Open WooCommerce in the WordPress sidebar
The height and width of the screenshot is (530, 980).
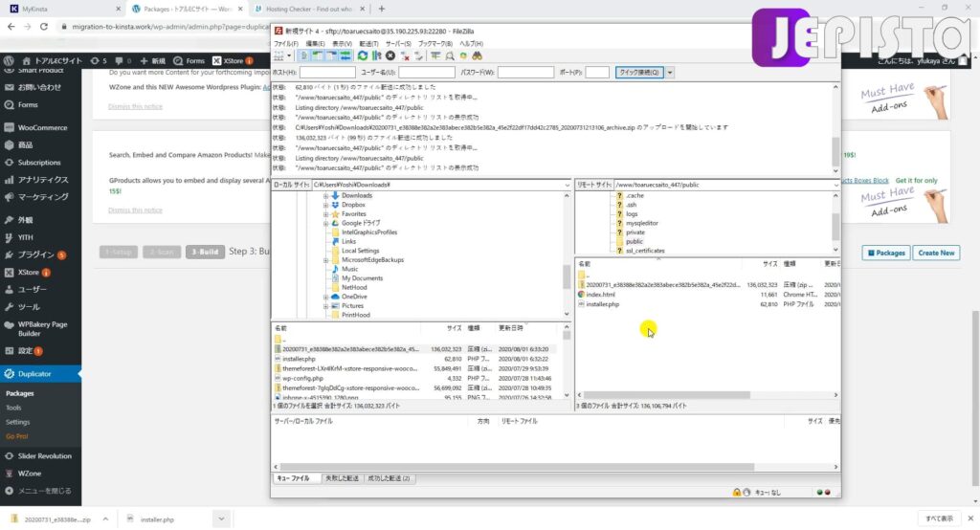(40, 127)
